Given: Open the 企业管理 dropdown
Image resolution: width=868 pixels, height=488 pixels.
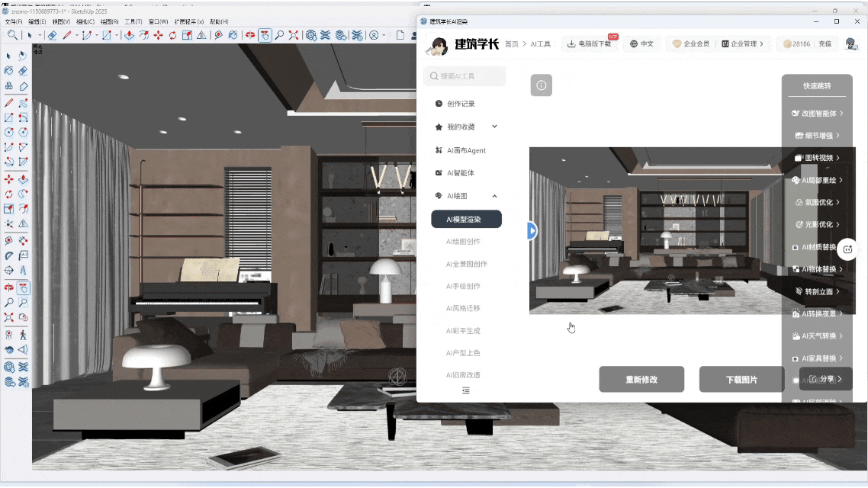Looking at the screenshot, I should 742,43.
